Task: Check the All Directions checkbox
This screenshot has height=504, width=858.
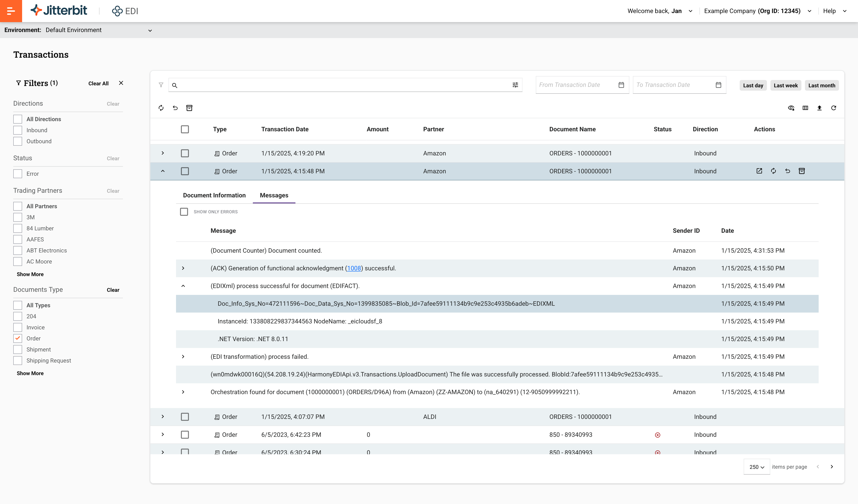Action: [18, 119]
